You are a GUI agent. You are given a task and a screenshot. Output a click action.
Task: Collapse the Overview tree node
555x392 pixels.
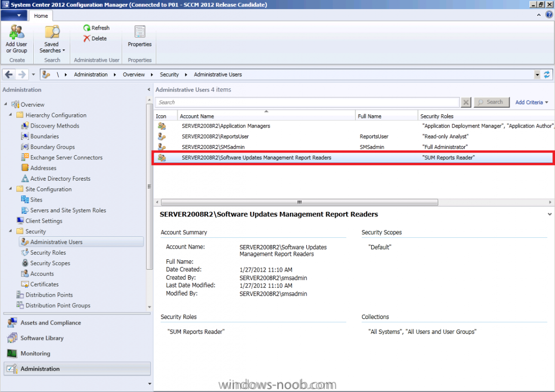[x=6, y=104]
